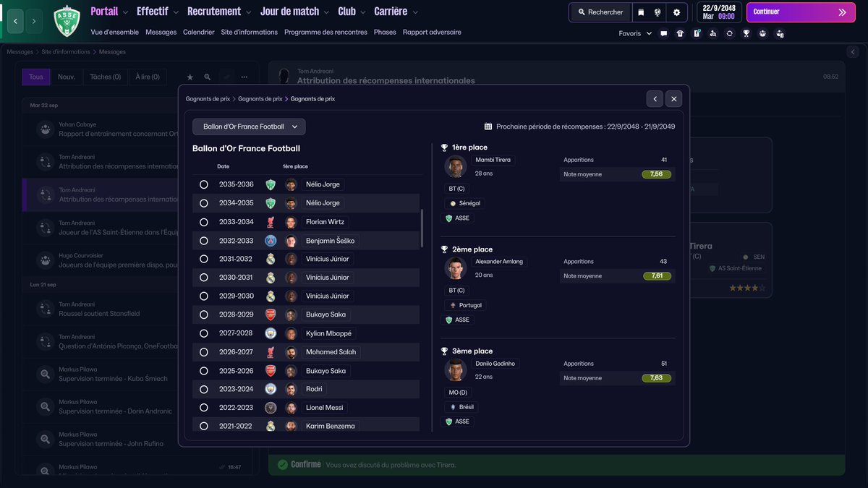Screen dimensions: 868x488
Task: Click the winners list vertical scrollbar
Action: click(x=422, y=230)
